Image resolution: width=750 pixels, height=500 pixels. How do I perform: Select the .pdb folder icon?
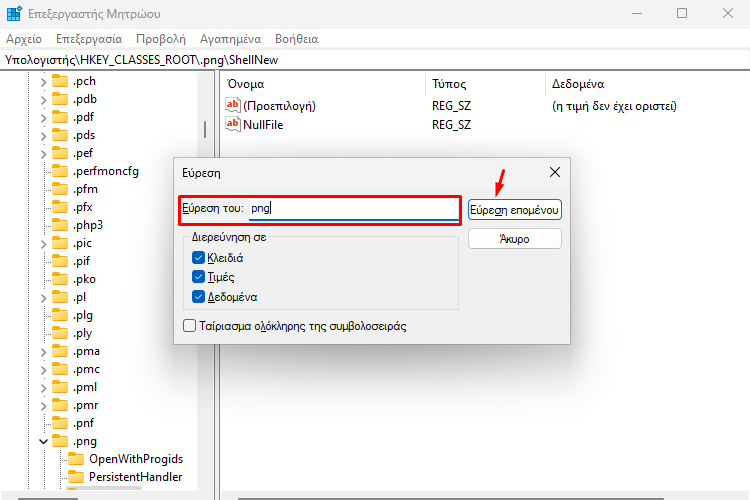click(x=60, y=99)
